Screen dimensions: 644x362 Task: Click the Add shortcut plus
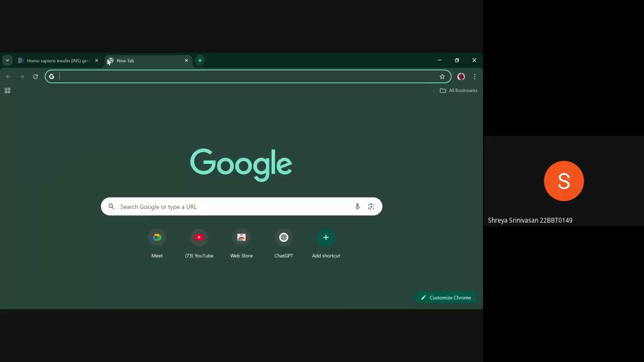pyautogui.click(x=326, y=237)
